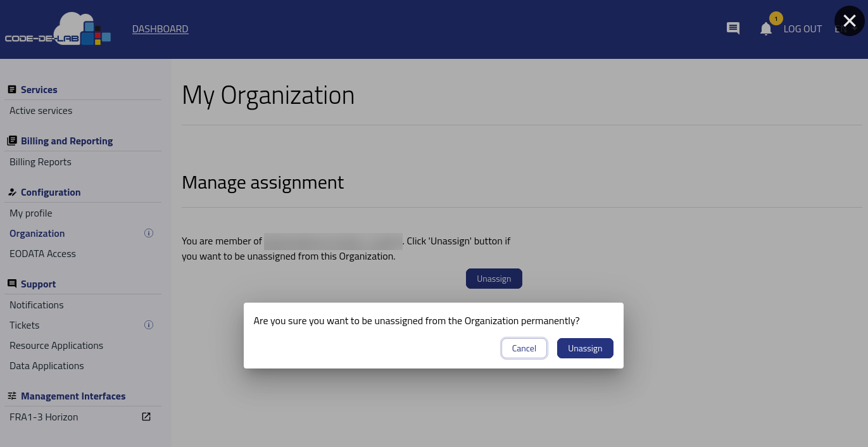Open Resource Applications in the sidebar
868x447 pixels.
[56, 346]
